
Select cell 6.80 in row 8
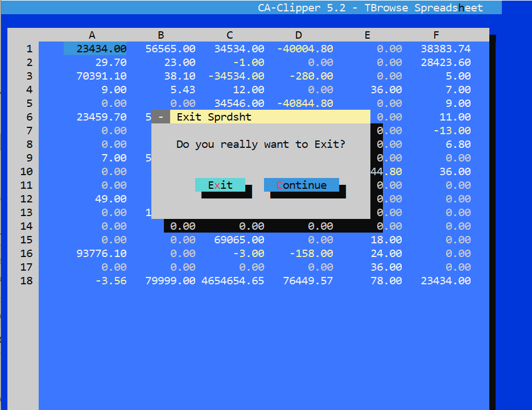[459, 144]
